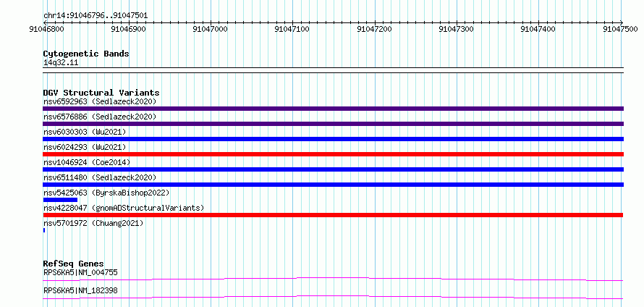Viewport: 644px width, 307px height.
Task: Open variant label nsv4228047 (gnomADStructuralVariants)
Action: coord(124,208)
